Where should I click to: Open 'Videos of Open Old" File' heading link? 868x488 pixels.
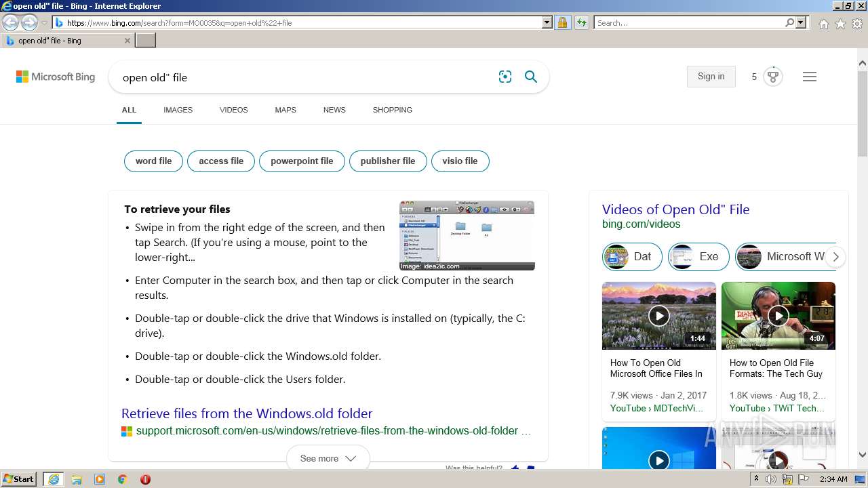coord(675,209)
